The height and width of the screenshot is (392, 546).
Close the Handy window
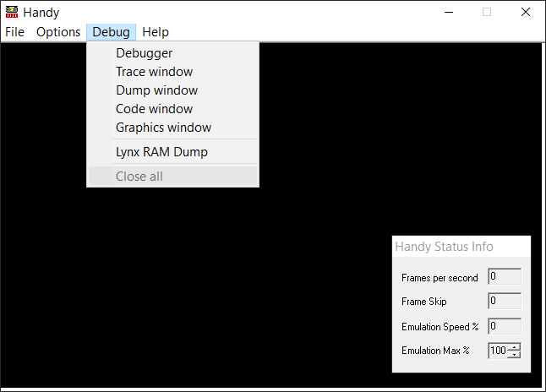[526, 12]
